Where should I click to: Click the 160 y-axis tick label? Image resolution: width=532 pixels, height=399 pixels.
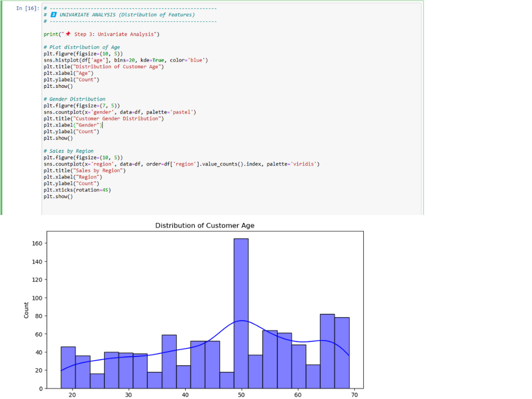[37, 243]
